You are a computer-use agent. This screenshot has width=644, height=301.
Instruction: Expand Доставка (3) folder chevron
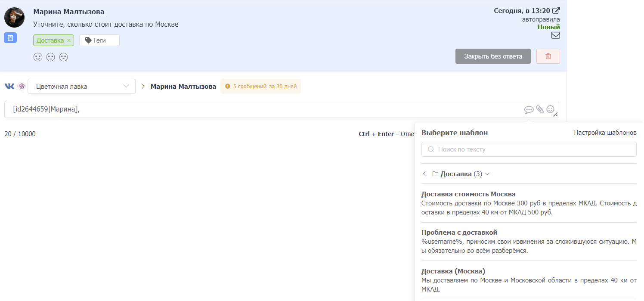point(487,174)
